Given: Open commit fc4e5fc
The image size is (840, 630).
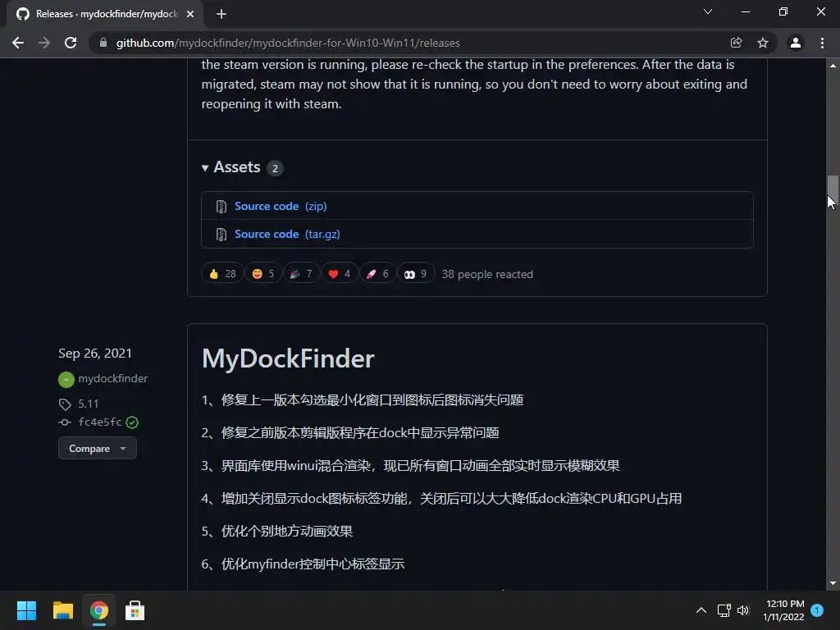Looking at the screenshot, I should pyautogui.click(x=99, y=422).
